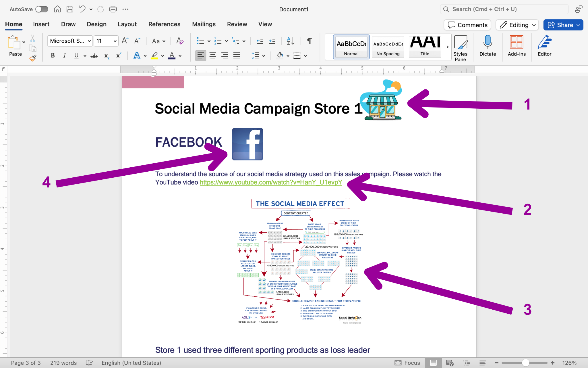Expand the Undo history dropdown arrow
The image size is (588, 368).
point(91,9)
